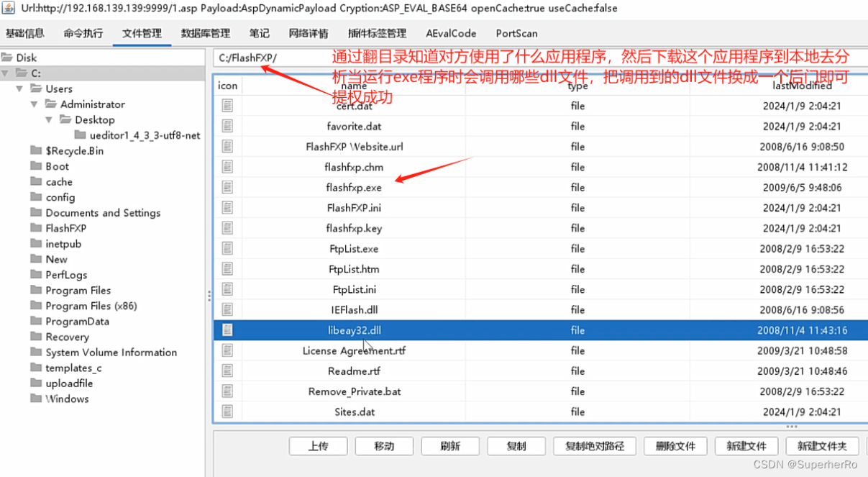Open the 插件标签管理 tab

(377, 33)
